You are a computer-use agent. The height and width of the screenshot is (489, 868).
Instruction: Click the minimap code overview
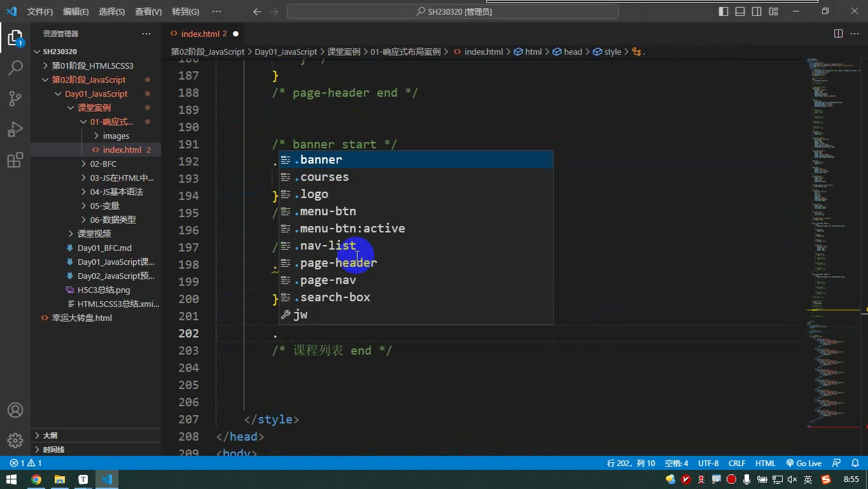832,242
